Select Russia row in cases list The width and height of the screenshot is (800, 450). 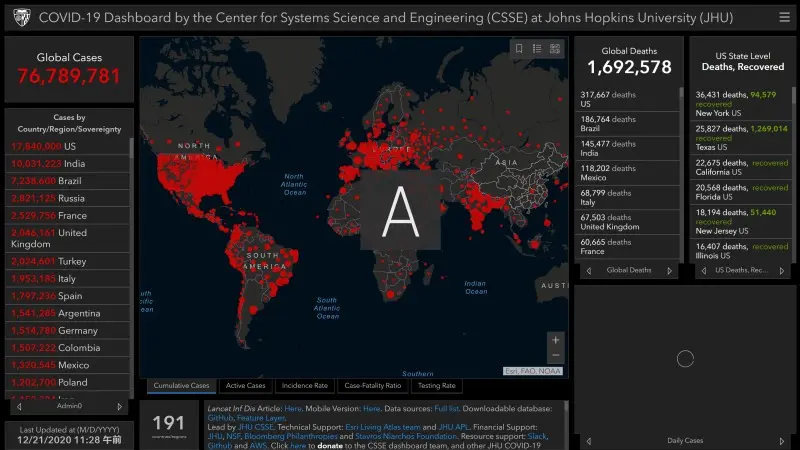(x=67, y=198)
